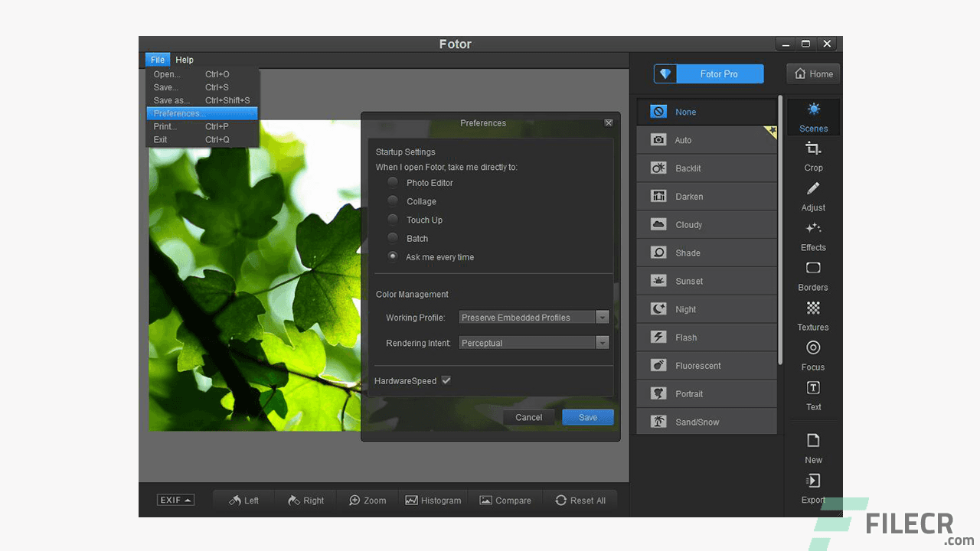The height and width of the screenshot is (551, 980).
Task: Save the preferences changes
Action: pyautogui.click(x=587, y=417)
